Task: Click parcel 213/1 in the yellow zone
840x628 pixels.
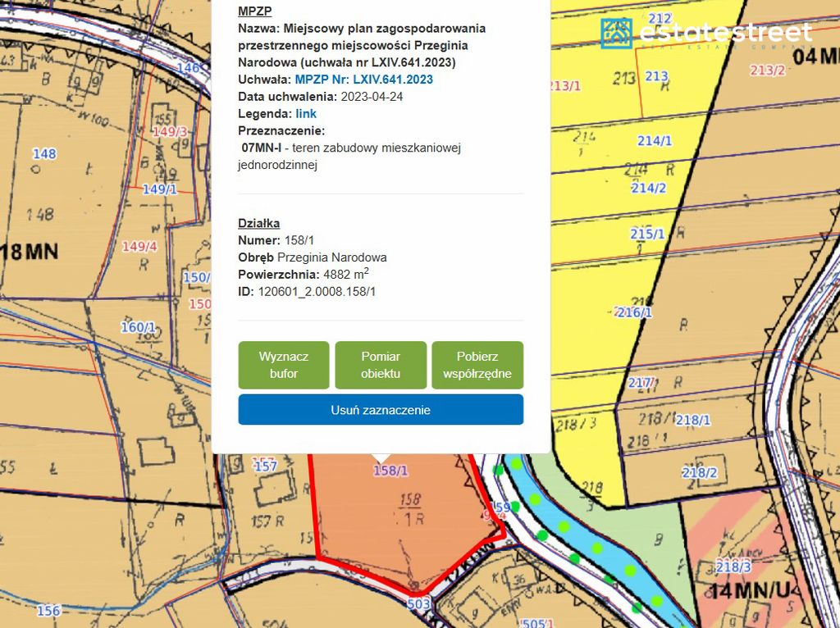Action: tap(564, 83)
